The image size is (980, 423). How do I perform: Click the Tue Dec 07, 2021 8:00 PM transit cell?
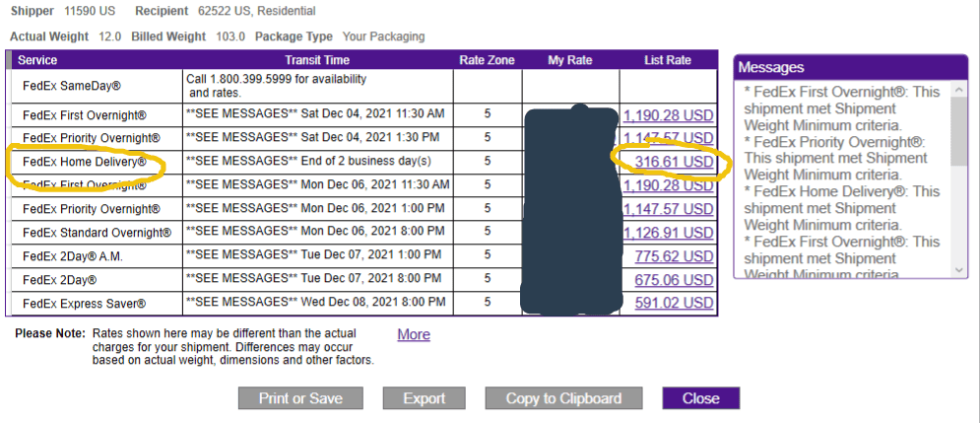pos(317,279)
